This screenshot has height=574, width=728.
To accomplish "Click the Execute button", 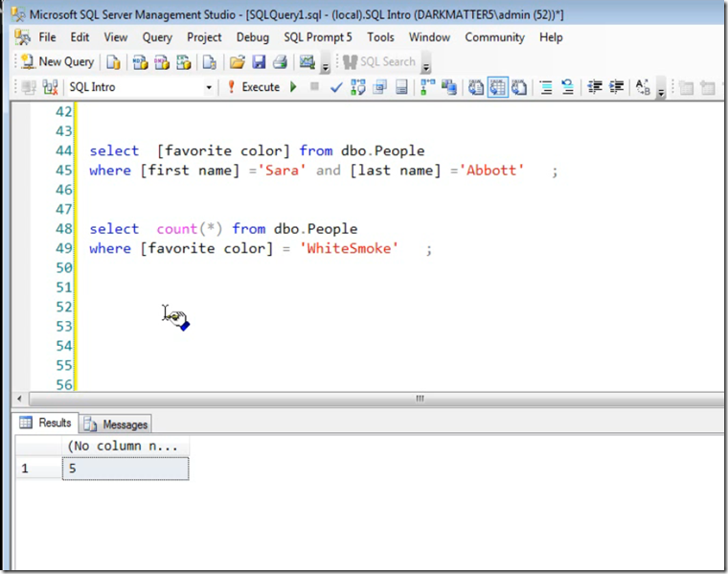I will tap(254, 87).
